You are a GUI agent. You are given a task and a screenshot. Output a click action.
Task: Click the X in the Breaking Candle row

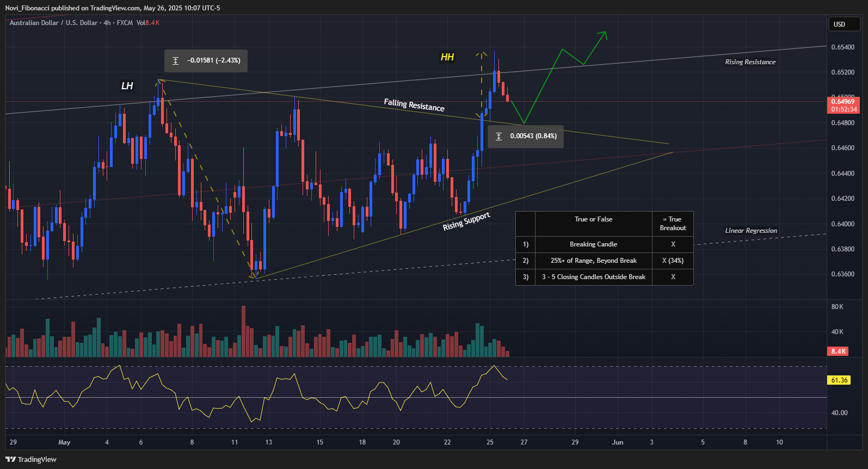673,244
